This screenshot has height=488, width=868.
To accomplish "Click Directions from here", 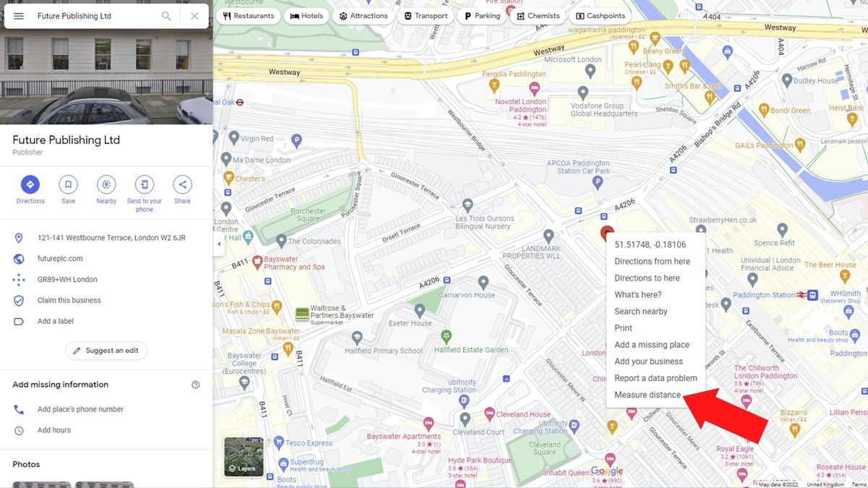I will [652, 261].
